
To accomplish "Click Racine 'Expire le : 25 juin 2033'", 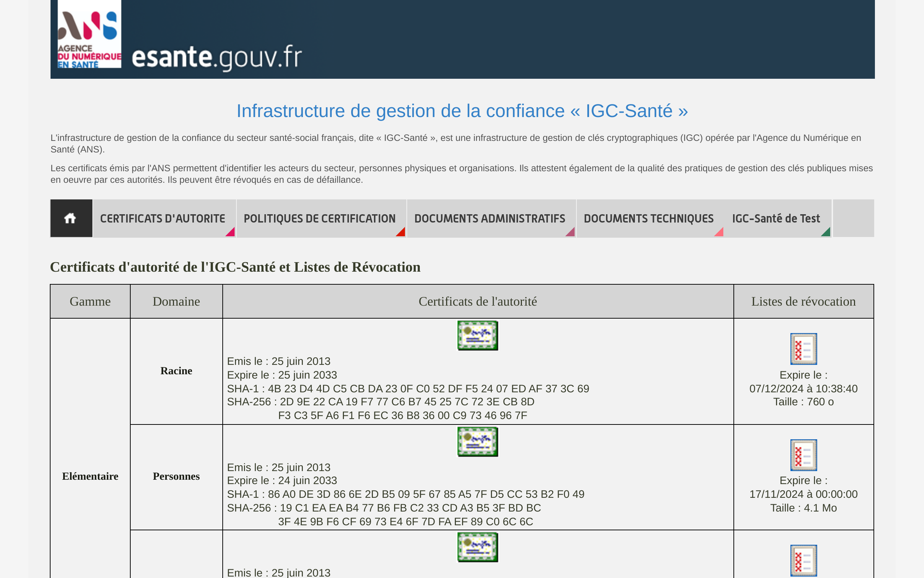I will (282, 375).
